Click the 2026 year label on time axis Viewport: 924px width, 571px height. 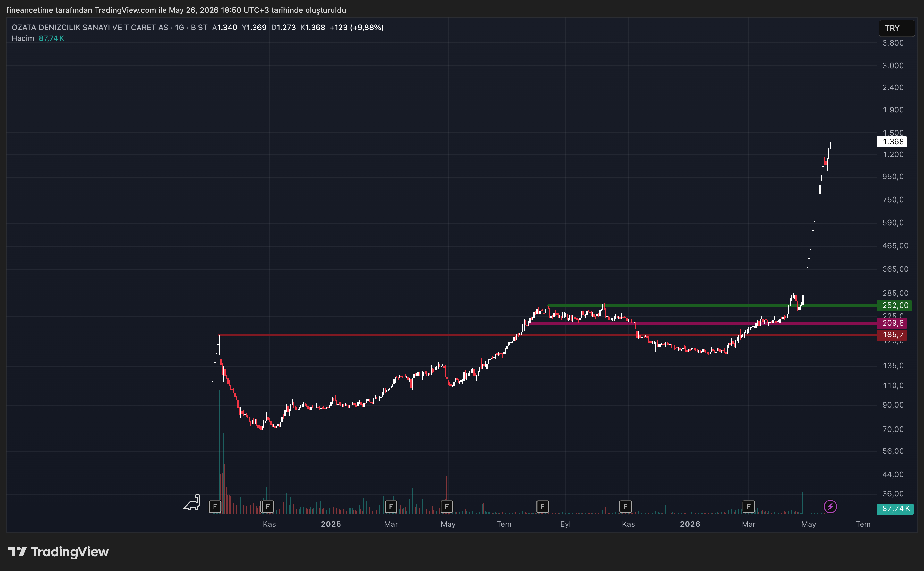click(690, 524)
